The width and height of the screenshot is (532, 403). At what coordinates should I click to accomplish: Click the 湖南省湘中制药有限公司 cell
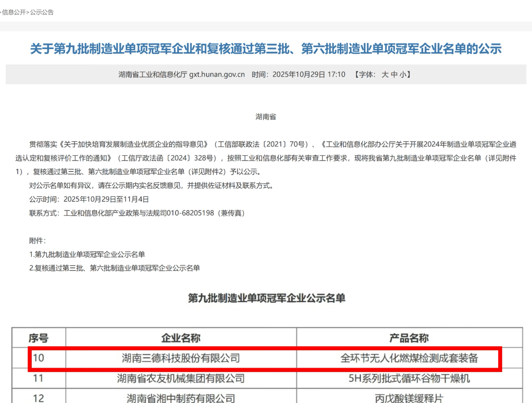(181, 398)
